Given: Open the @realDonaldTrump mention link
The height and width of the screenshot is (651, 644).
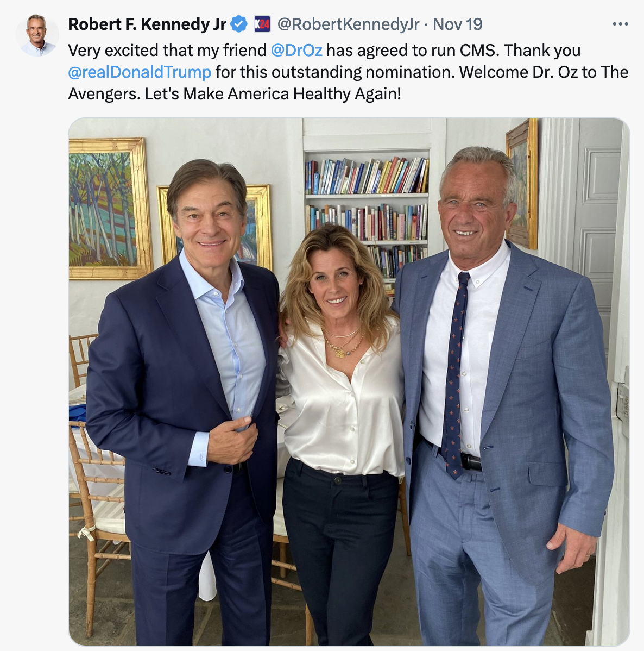Looking at the screenshot, I should (x=140, y=72).
